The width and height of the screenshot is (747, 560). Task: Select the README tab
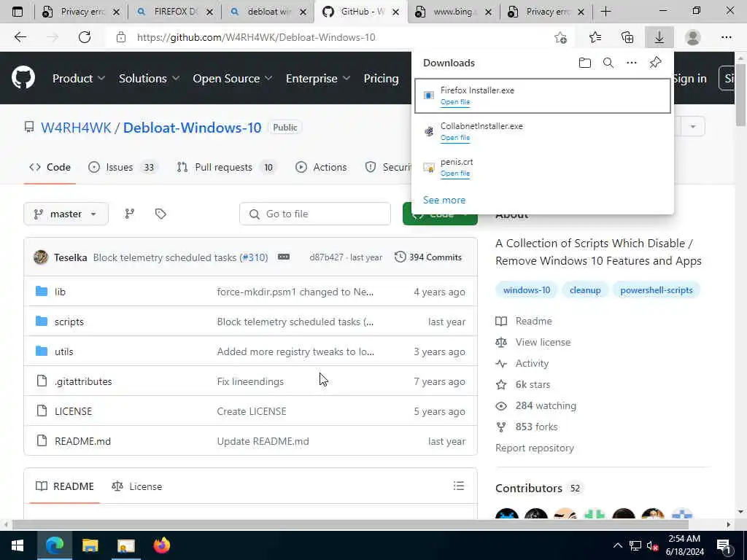[x=65, y=486]
